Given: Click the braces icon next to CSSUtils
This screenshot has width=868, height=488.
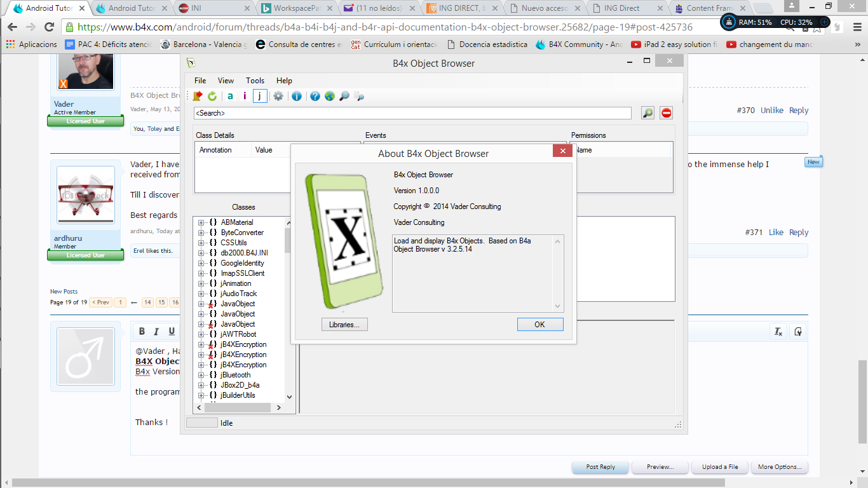Looking at the screenshot, I should click(x=214, y=243).
